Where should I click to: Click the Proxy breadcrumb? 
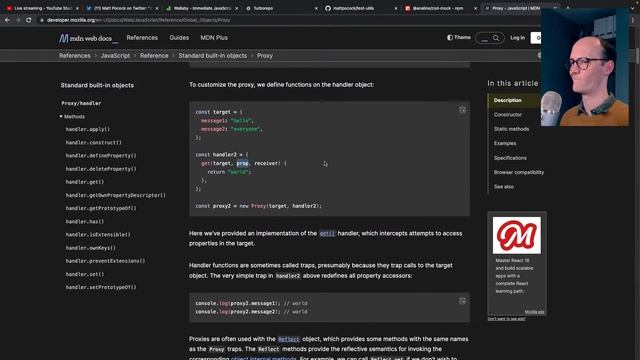click(x=264, y=56)
